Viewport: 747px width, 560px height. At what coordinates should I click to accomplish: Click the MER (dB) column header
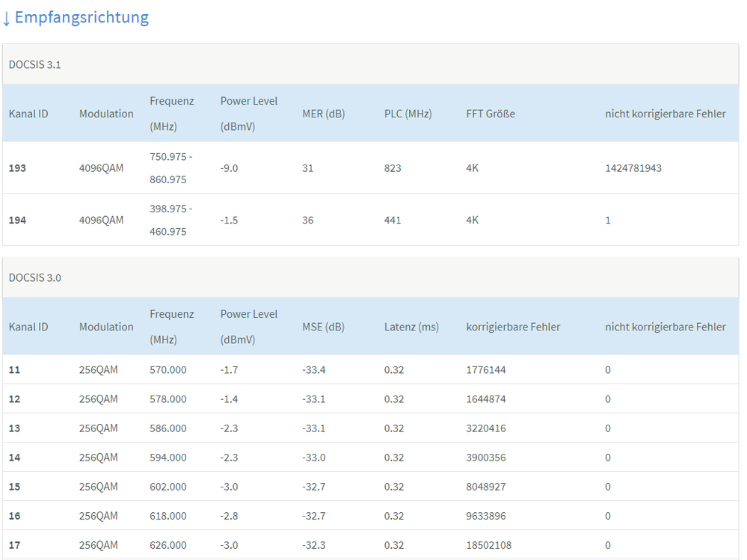pos(323,114)
